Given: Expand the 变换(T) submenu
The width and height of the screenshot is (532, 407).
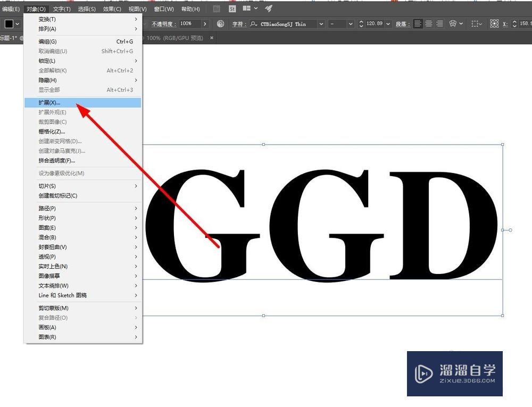Looking at the screenshot, I should 83,19.
